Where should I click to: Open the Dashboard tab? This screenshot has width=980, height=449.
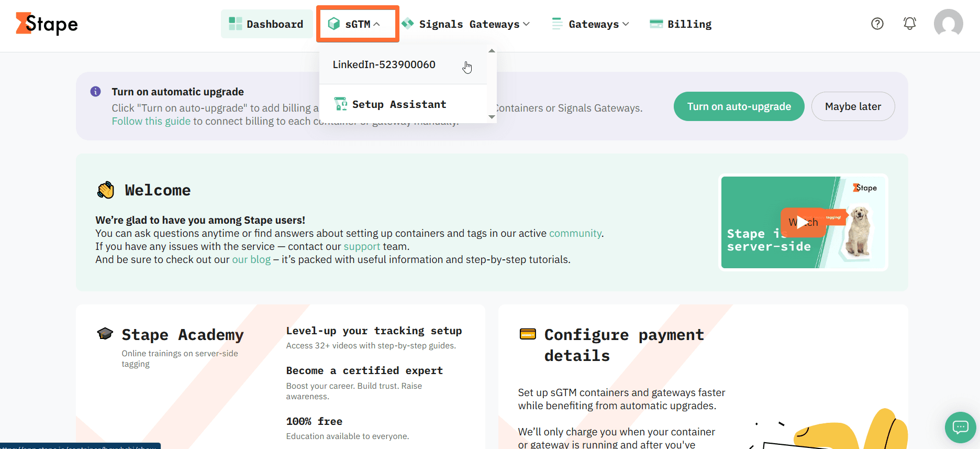tap(266, 24)
